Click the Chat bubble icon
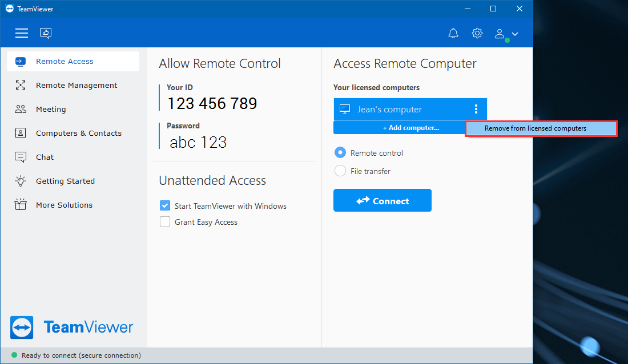Viewport: 628px width, 364px height. click(21, 157)
